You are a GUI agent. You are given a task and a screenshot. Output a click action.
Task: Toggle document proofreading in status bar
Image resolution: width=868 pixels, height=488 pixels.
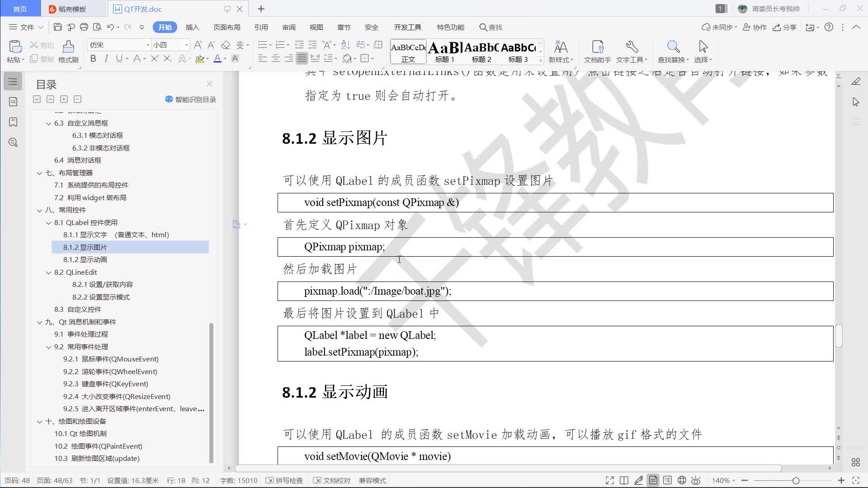pos(332,480)
